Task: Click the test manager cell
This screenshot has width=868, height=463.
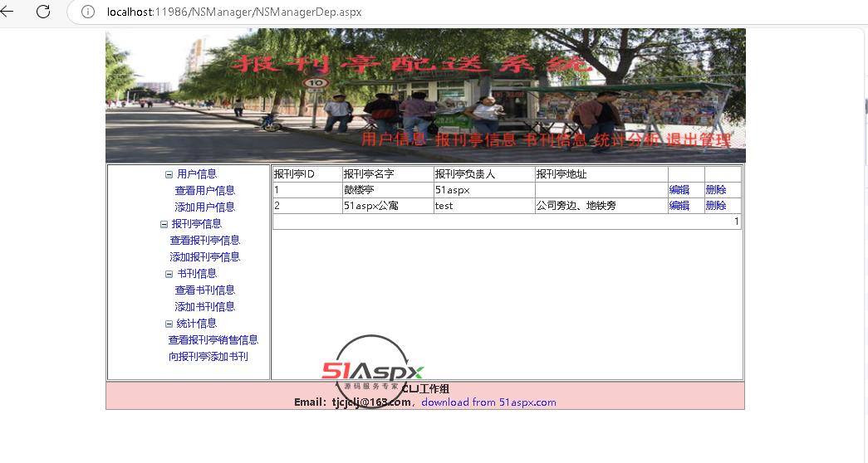Action: (484, 206)
